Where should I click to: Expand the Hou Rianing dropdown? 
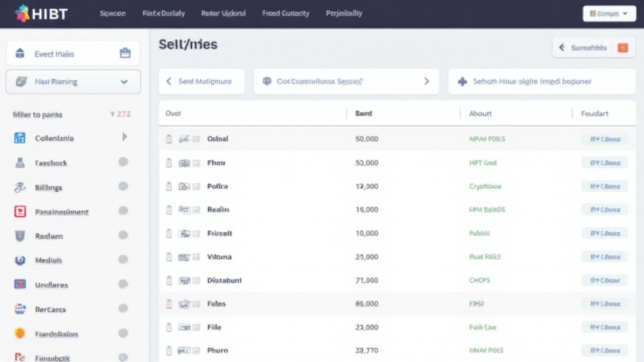pyautogui.click(x=124, y=82)
